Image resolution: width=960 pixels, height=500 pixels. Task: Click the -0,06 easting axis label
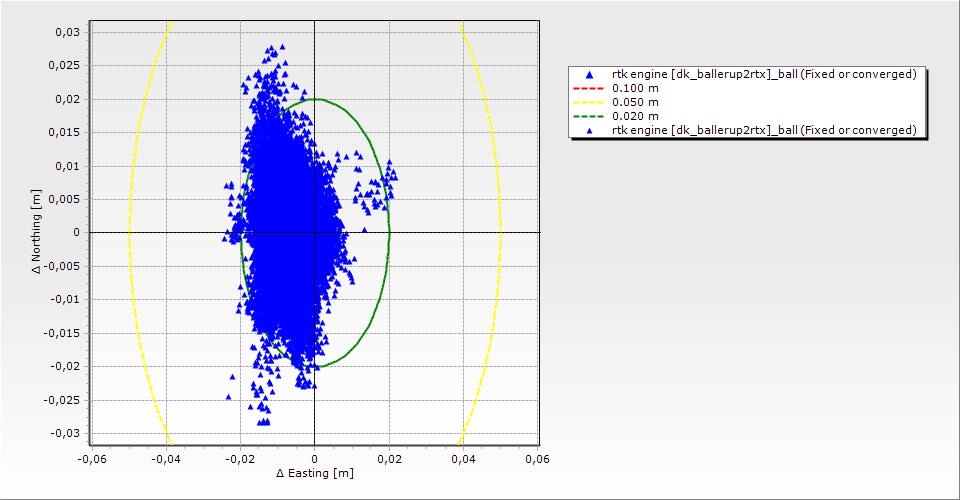(93, 459)
